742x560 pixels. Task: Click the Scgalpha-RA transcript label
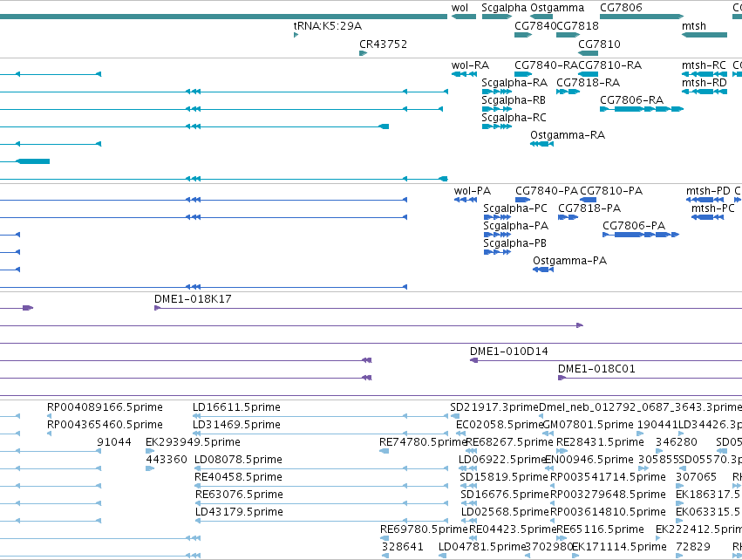514,83
